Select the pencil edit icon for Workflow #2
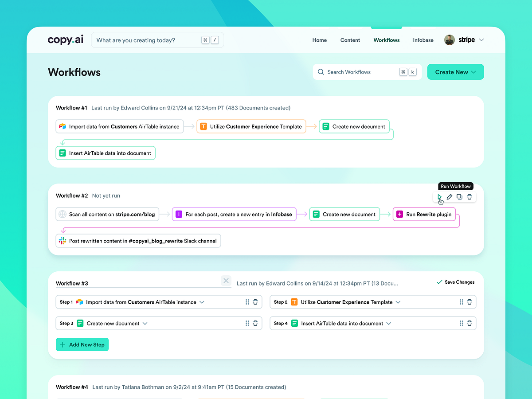The height and width of the screenshot is (399, 532). pos(449,197)
